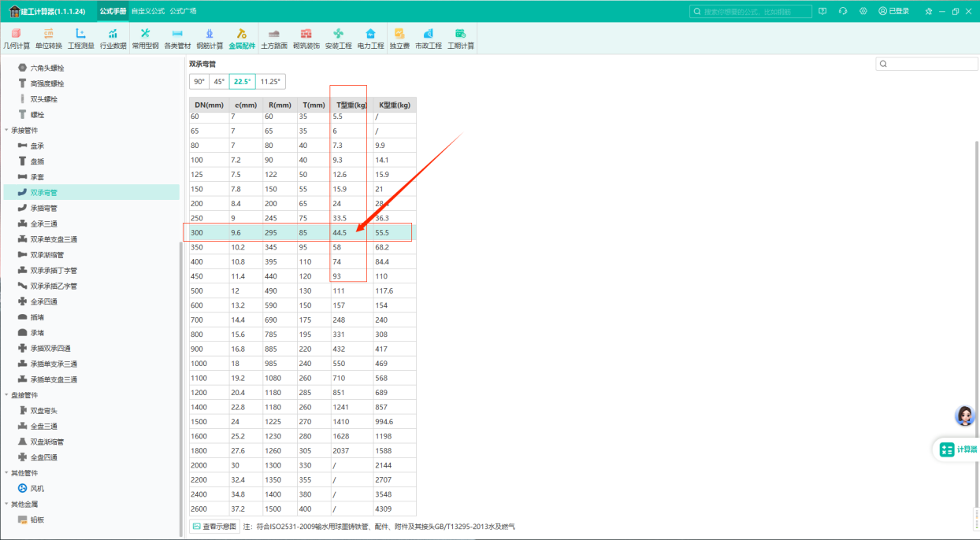Switch to the 公式广场 tab

pyautogui.click(x=184, y=11)
